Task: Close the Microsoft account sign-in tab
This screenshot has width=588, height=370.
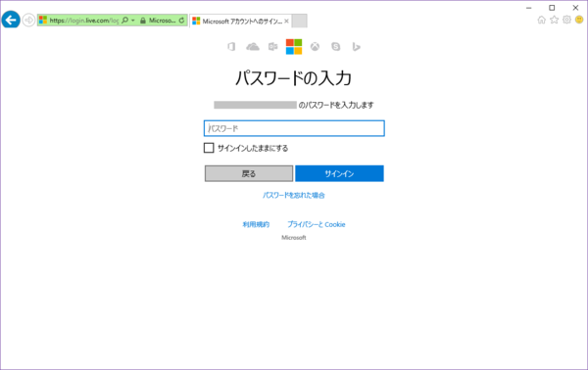Action: [x=286, y=22]
